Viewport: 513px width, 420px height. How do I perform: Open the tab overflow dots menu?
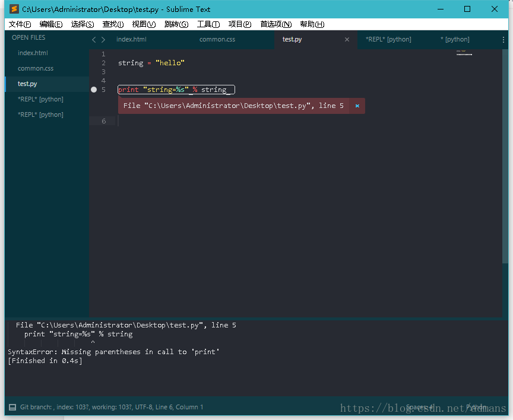tap(503, 40)
